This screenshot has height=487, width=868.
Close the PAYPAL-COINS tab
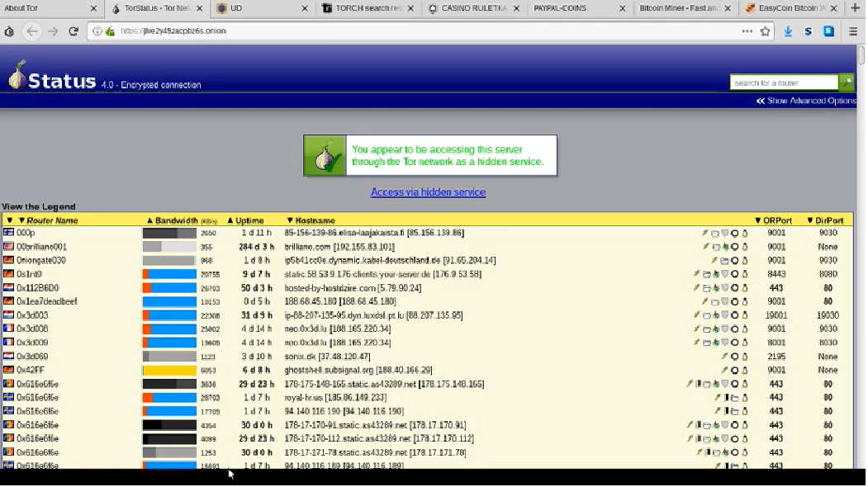pyautogui.click(x=622, y=8)
